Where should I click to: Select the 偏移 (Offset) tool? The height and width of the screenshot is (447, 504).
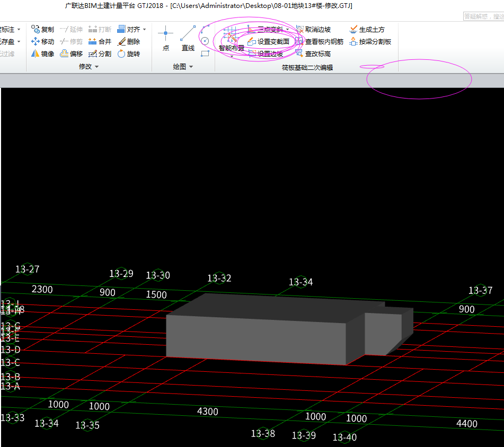coord(72,53)
